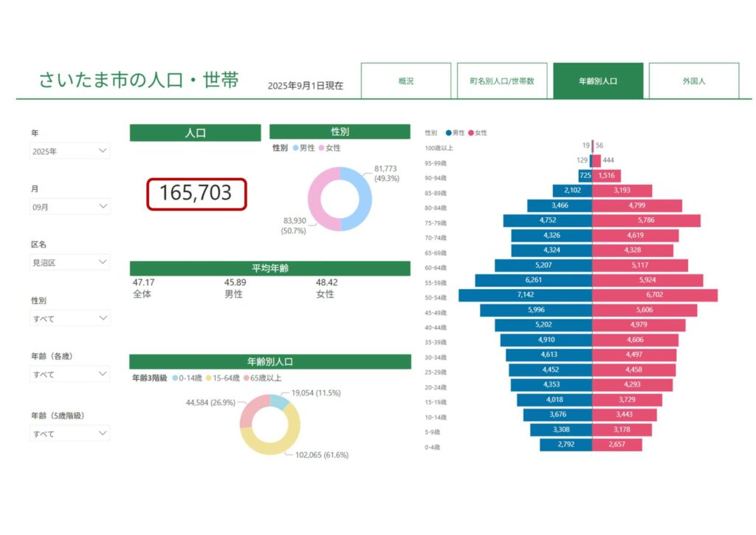Switch to the 町名別人口/世帯数 tab
756x535 pixels.
pyautogui.click(x=502, y=81)
